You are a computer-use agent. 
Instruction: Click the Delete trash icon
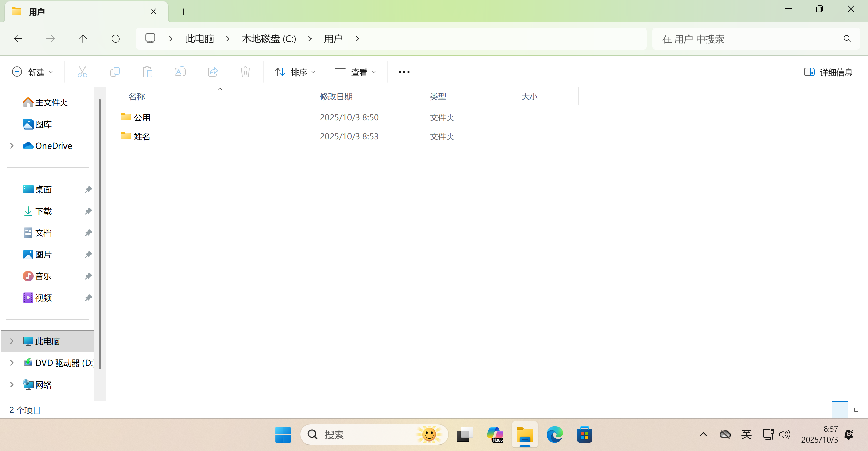tap(245, 72)
